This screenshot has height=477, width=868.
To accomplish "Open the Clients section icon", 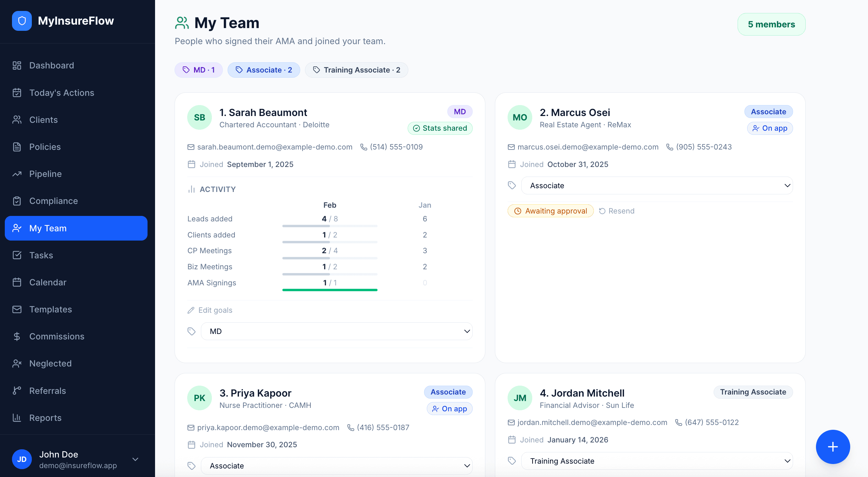I will click(17, 119).
